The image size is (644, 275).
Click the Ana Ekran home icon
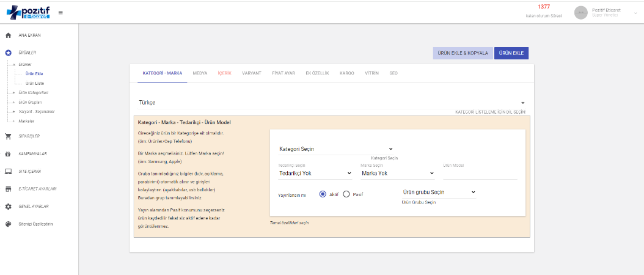9,35
